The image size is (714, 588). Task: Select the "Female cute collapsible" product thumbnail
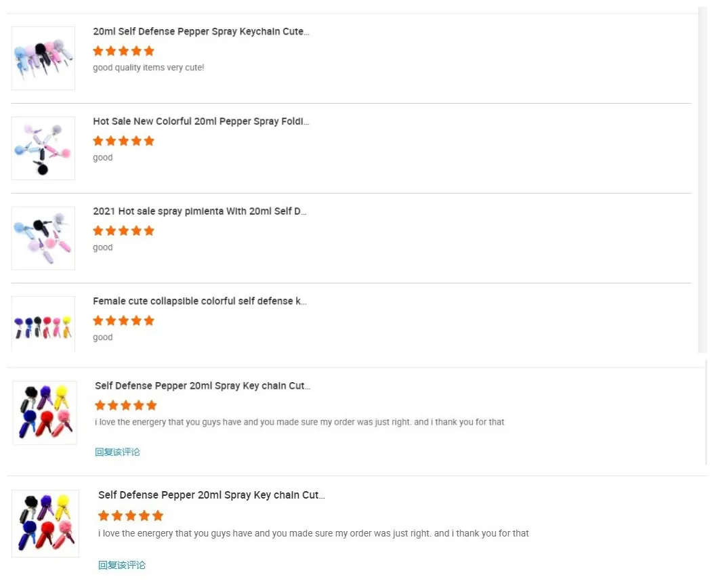pos(43,325)
